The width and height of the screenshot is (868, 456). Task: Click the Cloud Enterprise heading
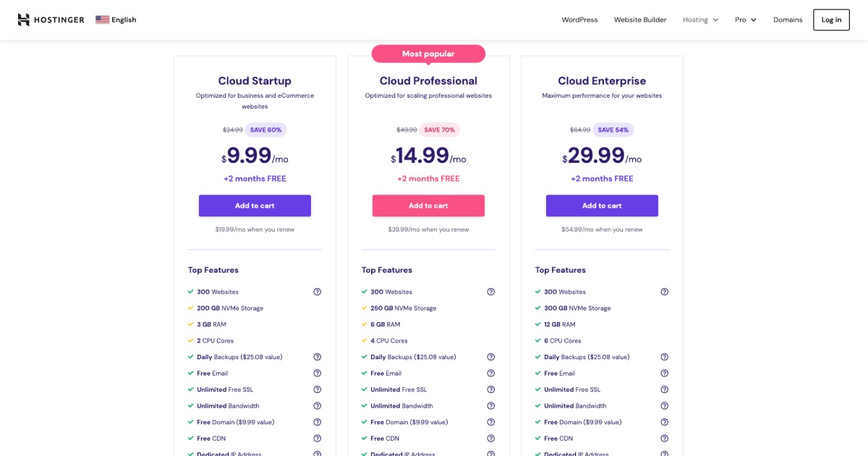[x=602, y=81]
